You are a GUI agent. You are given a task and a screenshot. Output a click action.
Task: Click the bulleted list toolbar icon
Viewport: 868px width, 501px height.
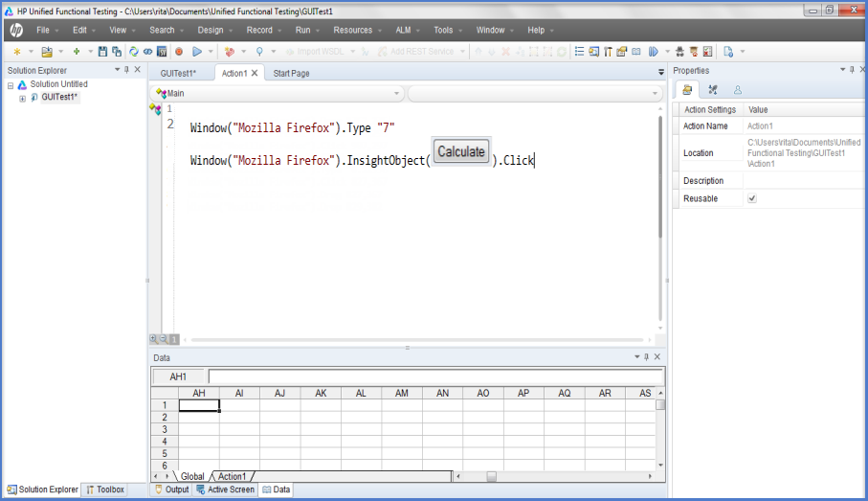[x=579, y=52]
